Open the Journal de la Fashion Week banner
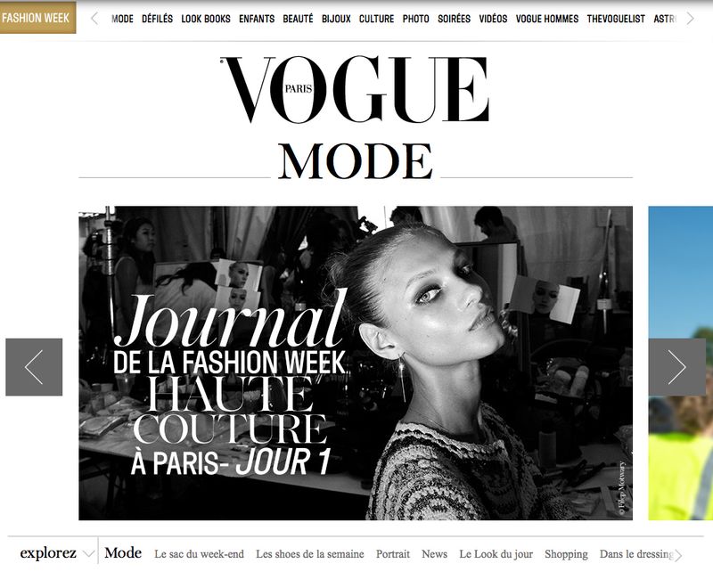This screenshot has width=713, height=588. point(356,363)
